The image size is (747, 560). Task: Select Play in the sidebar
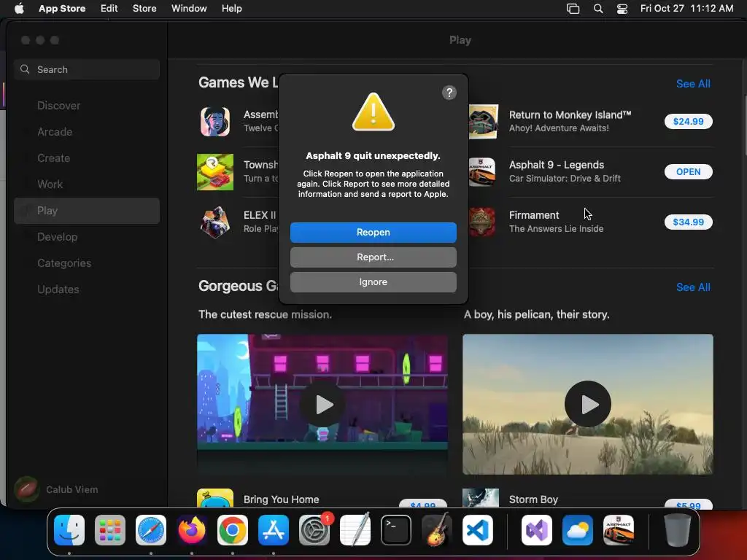point(87,211)
